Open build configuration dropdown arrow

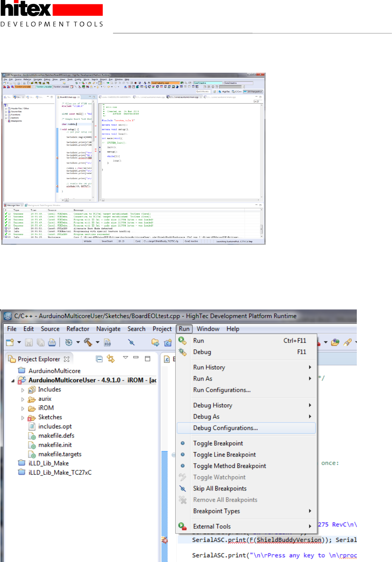pyautogui.click(x=78, y=342)
